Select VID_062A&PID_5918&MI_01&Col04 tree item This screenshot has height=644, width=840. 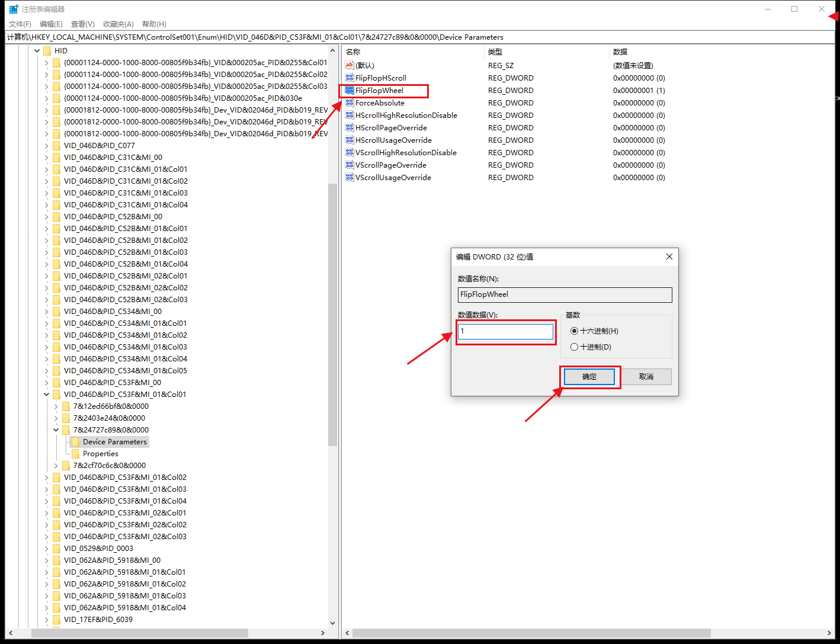coord(125,607)
